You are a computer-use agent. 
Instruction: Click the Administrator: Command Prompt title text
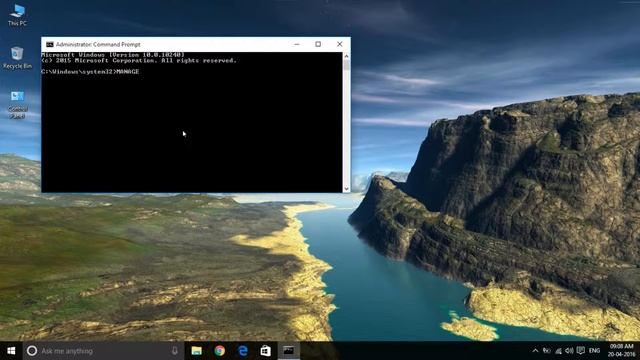(x=98, y=44)
